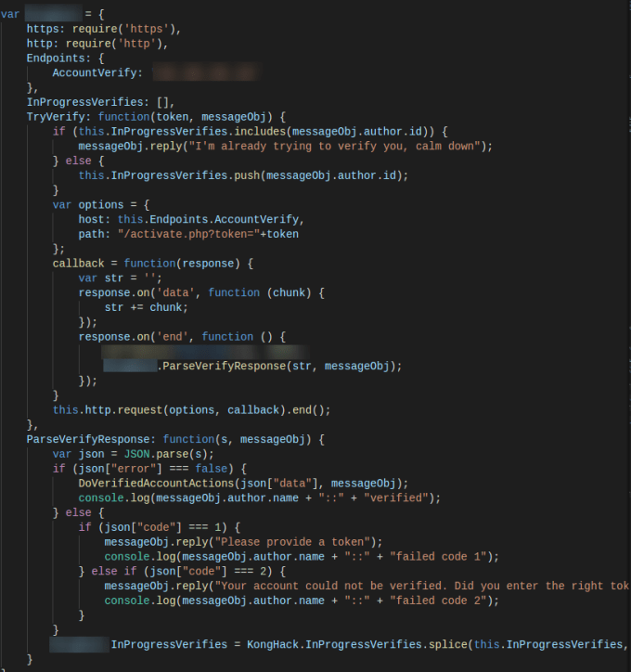This screenshot has width=631, height=672.
Task: Click the "var options = {" line
Action: click(100, 205)
